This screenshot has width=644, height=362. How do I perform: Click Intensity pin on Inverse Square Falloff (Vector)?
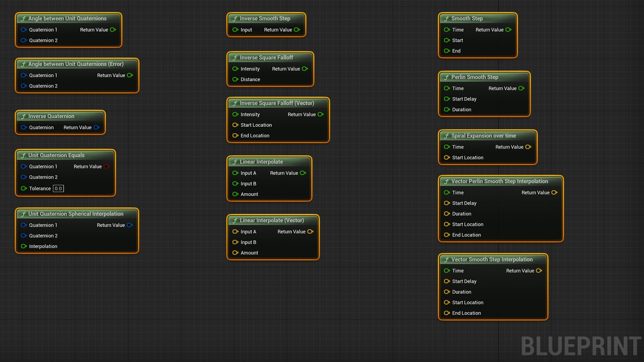tap(235, 115)
